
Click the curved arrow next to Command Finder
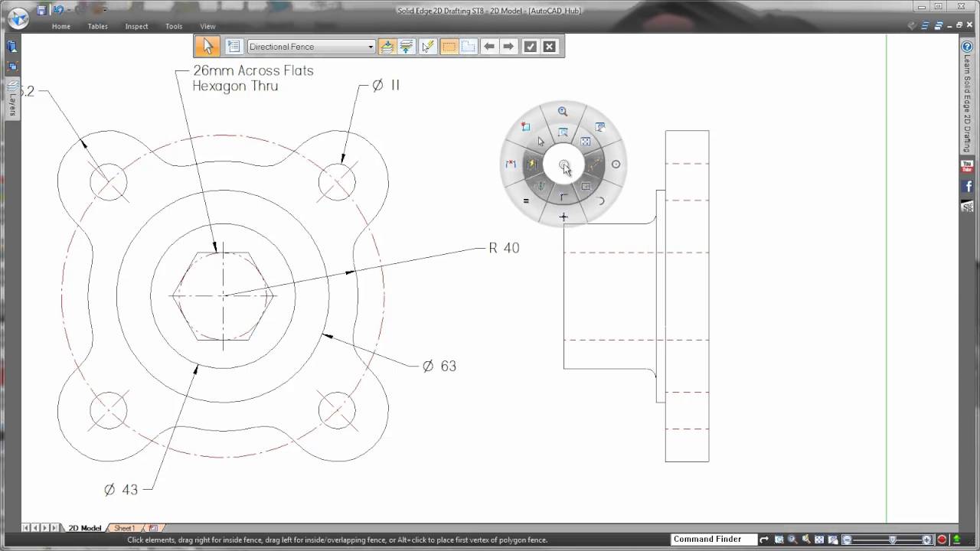[x=764, y=540]
